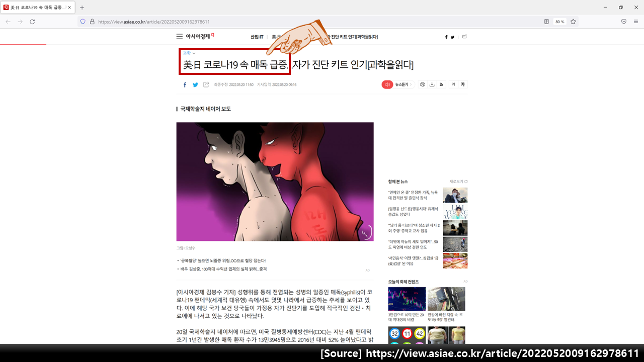Expand the 과학 category dropdown
Screen dimensions: 644x362
[x=189, y=53]
